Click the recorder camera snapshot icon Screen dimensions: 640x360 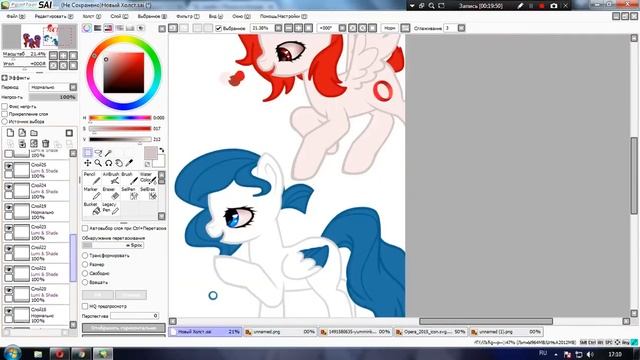pos(553,6)
